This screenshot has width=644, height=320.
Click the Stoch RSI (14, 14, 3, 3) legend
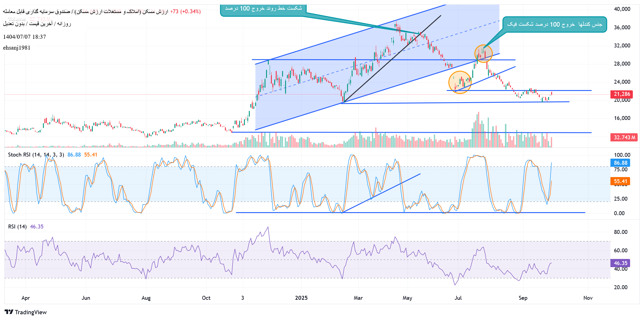tap(36, 155)
